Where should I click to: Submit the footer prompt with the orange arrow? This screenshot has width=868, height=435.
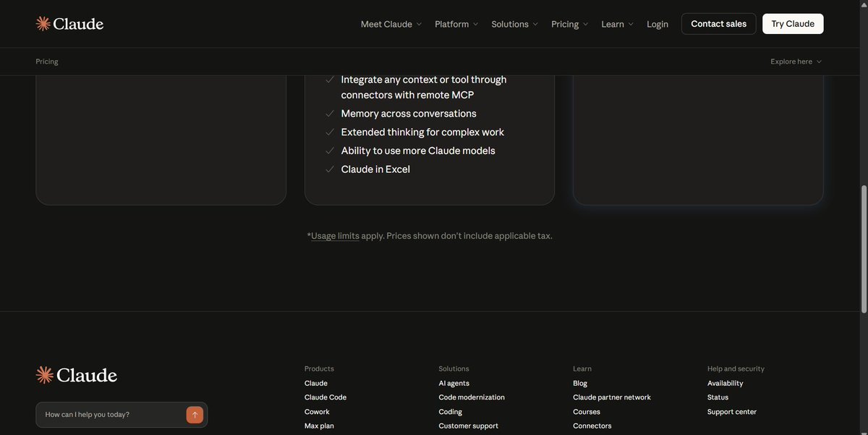195,415
